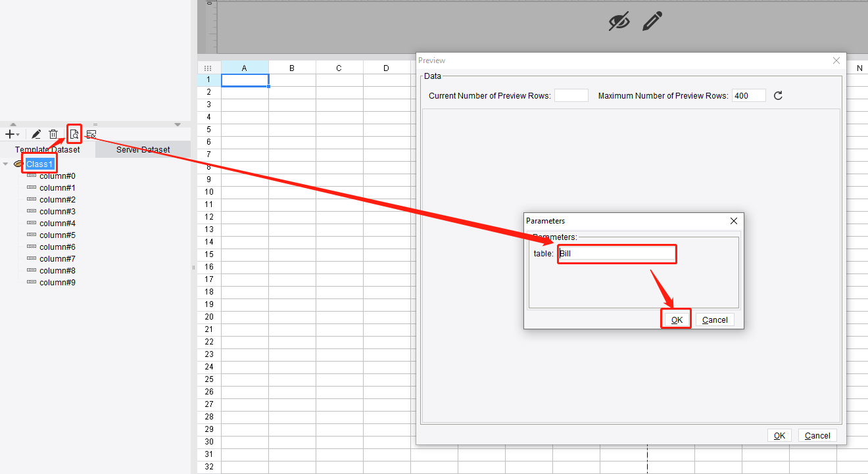Image resolution: width=868 pixels, height=474 pixels.
Task: Cancel the Parameters dialog
Action: (715, 320)
